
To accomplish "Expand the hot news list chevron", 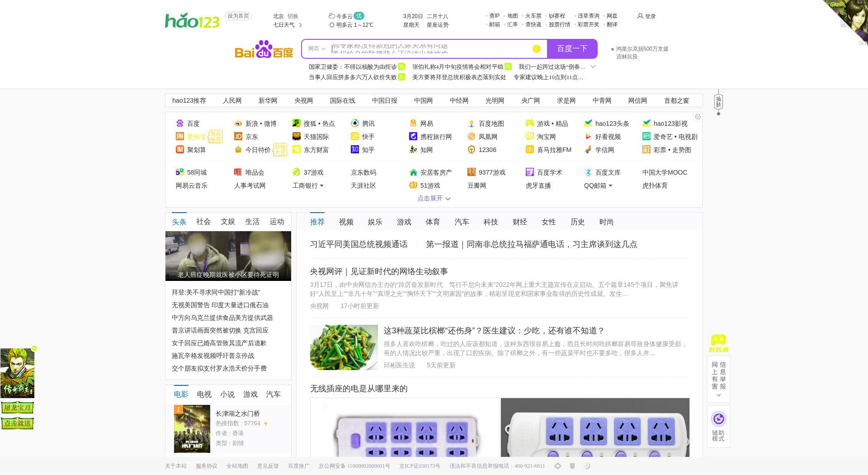I will tap(593, 66).
